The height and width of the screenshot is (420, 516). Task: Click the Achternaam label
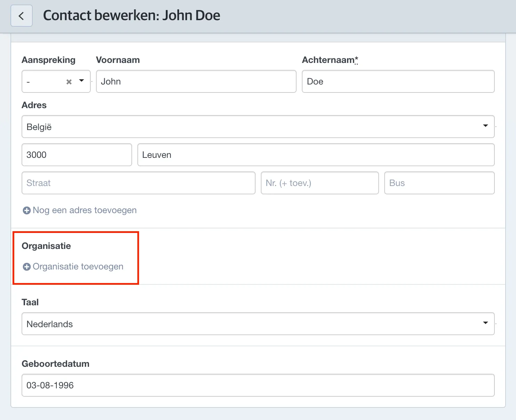pyautogui.click(x=330, y=60)
